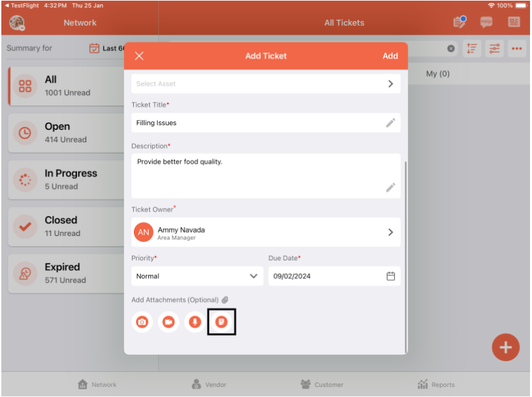Tap the AN owner avatar circle

click(144, 232)
